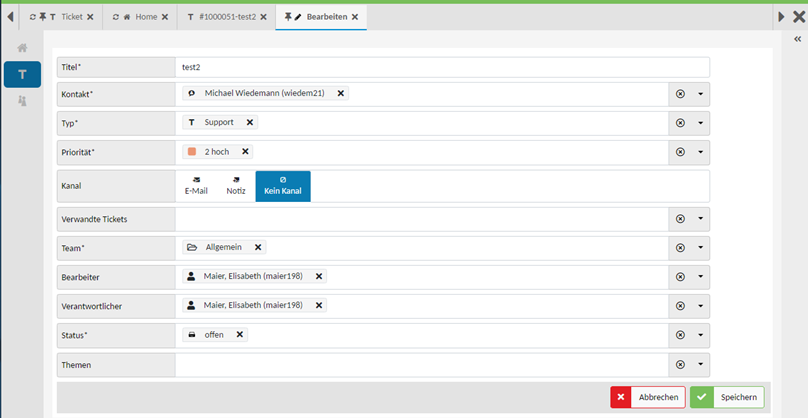Collapse right panel with double chevron
The width and height of the screenshot is (808, 418).
[x=797, y=39]
